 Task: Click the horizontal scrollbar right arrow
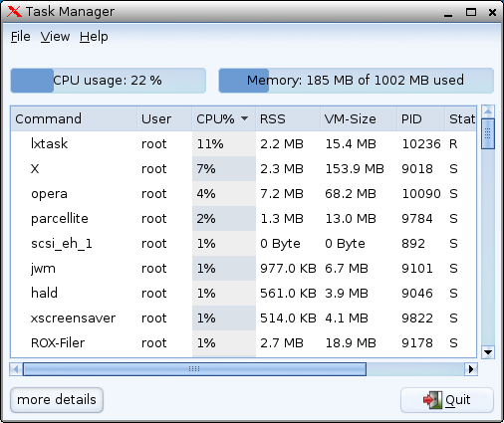point(471,369)
